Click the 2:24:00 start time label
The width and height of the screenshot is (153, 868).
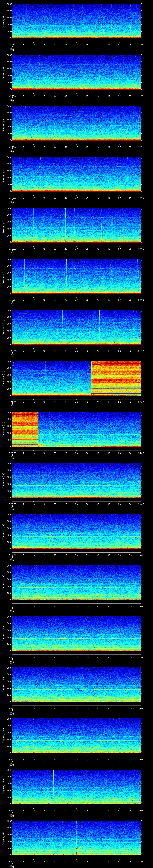click(x=12, y=555)
